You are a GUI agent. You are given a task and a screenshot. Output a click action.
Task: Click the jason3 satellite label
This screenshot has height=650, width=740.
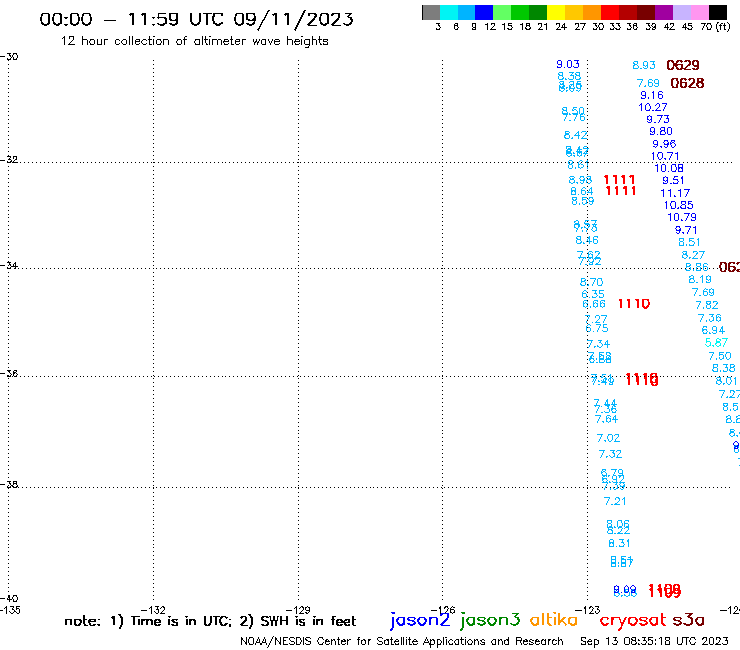tap(490, 620)
